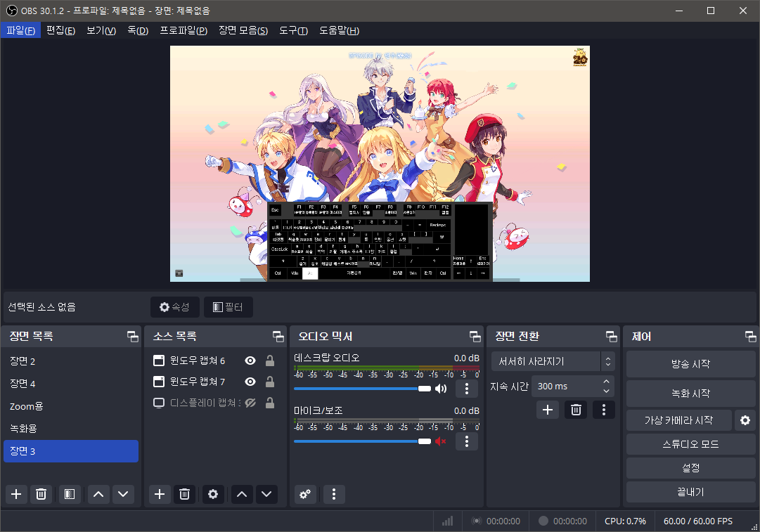Open virtual camera settings gear
The width and height of the screenshot is (760, 532).
(745, 420)
